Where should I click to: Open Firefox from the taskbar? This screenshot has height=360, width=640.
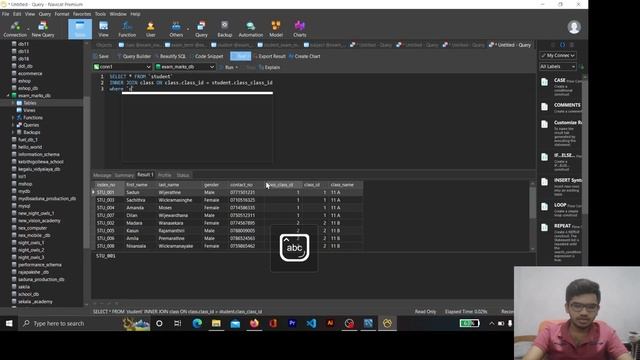[x=254, y=323]
